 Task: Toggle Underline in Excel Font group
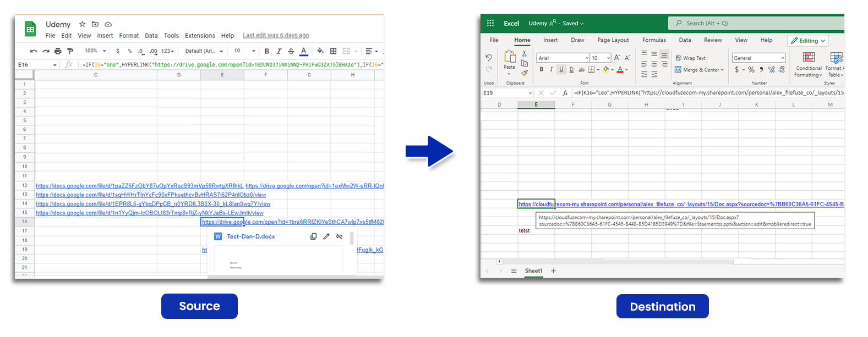click(561, 69)
